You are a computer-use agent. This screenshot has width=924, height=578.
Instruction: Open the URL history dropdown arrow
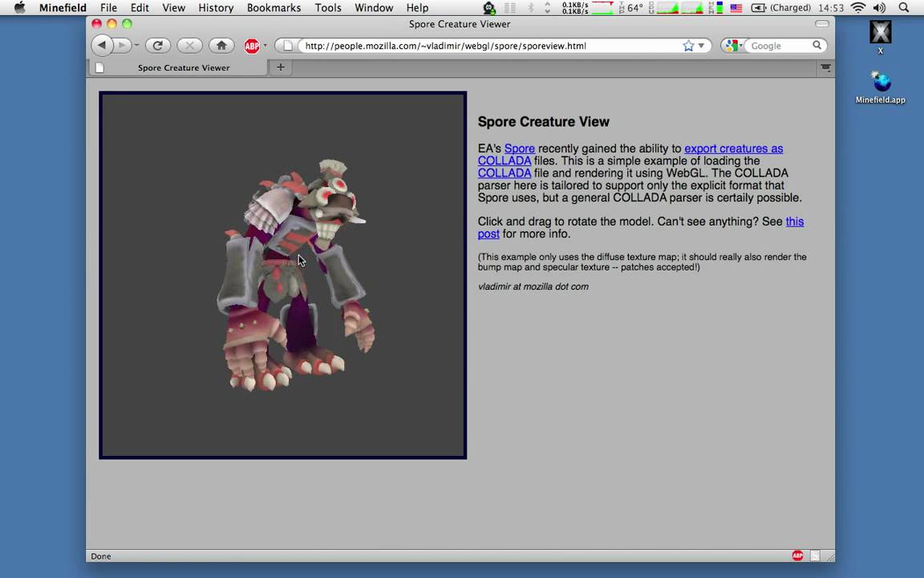[701, 46]
